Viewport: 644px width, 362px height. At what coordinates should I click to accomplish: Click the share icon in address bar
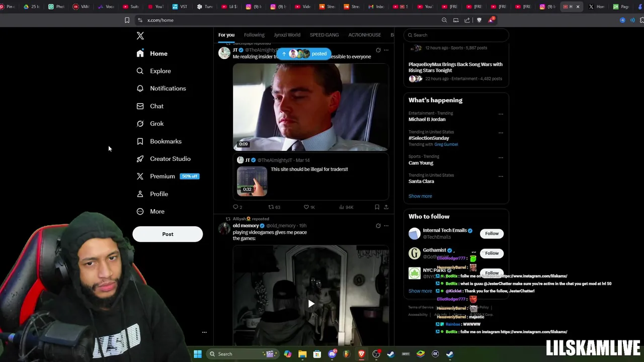[467, 20]
